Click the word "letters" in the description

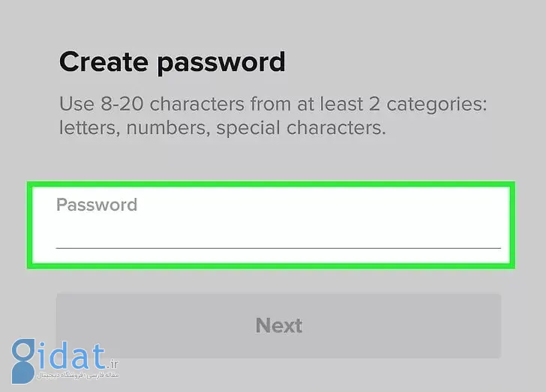tap(88, 127)
